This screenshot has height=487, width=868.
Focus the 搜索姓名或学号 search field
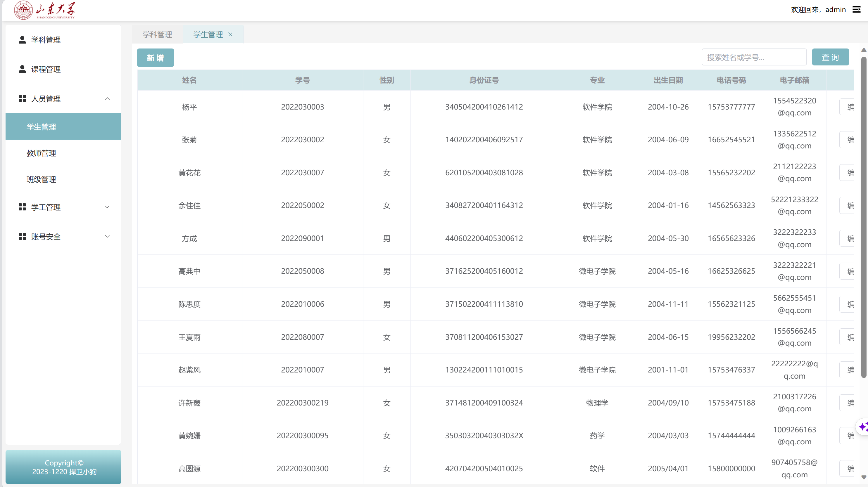click(x=754, y=57)
